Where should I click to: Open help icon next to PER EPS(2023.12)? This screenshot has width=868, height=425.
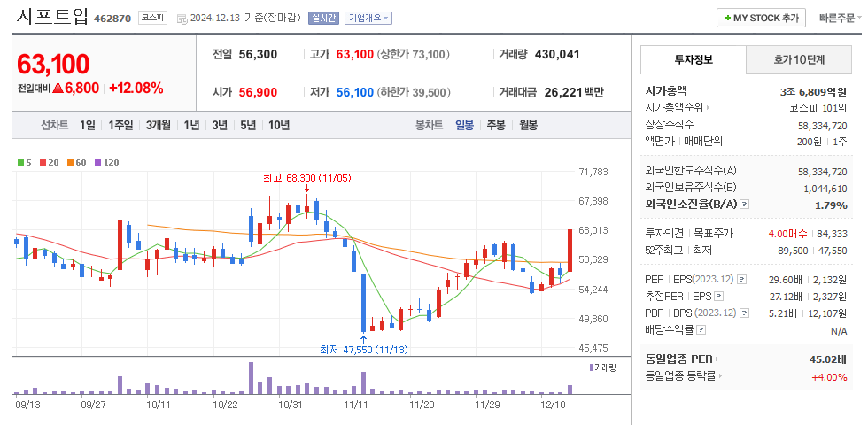pyautogui.click(x=742, y=279)
